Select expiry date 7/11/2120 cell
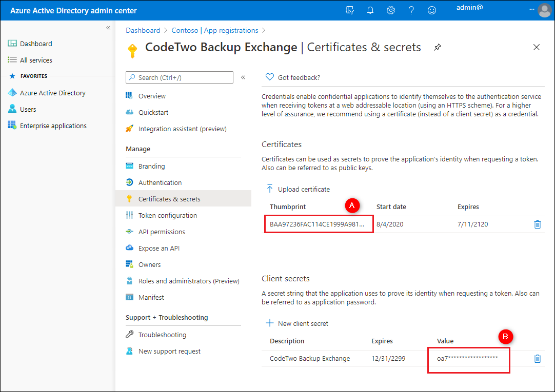The width and height of the screenshot is (555, 392). (472, 224)
